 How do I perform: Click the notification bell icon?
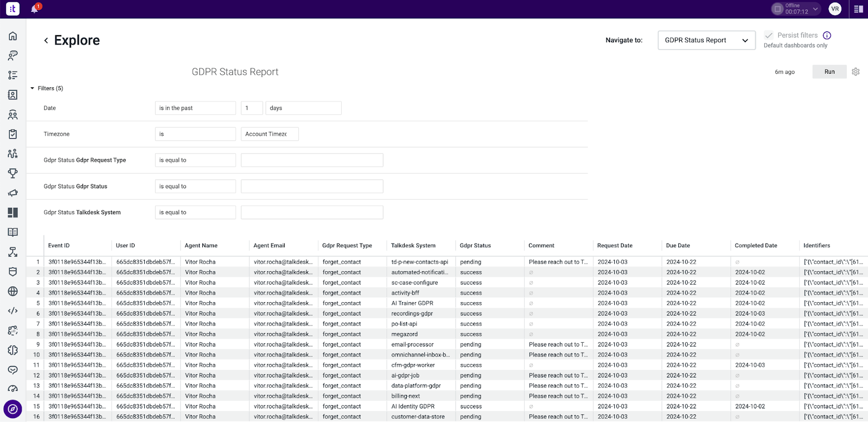click(35, 9)
